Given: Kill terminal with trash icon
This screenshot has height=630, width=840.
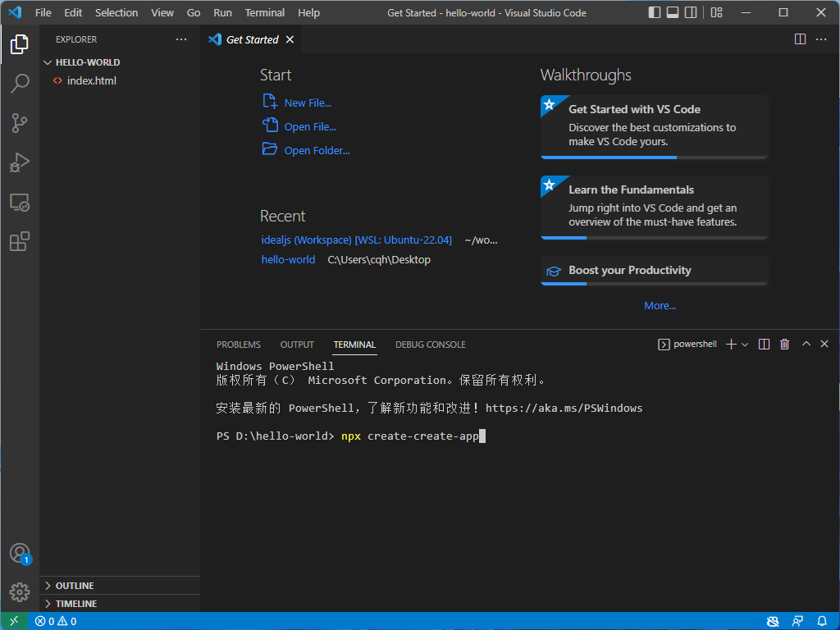Looking at the screenshot, I should coord(784,345).
